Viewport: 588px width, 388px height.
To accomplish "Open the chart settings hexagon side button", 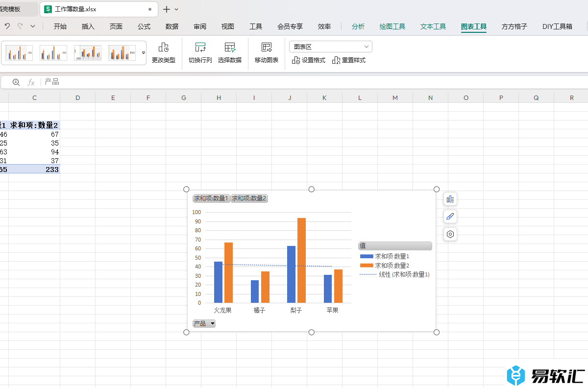I will [x=450, y=234].
